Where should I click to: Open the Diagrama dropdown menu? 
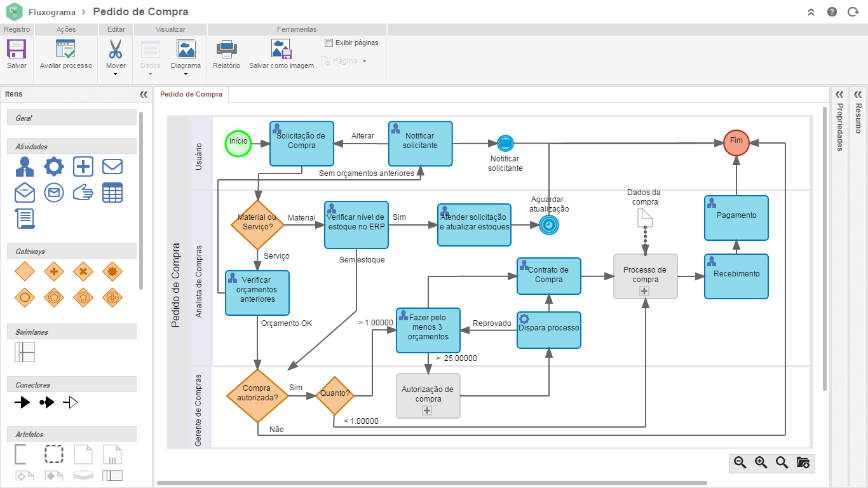[186, 74]
